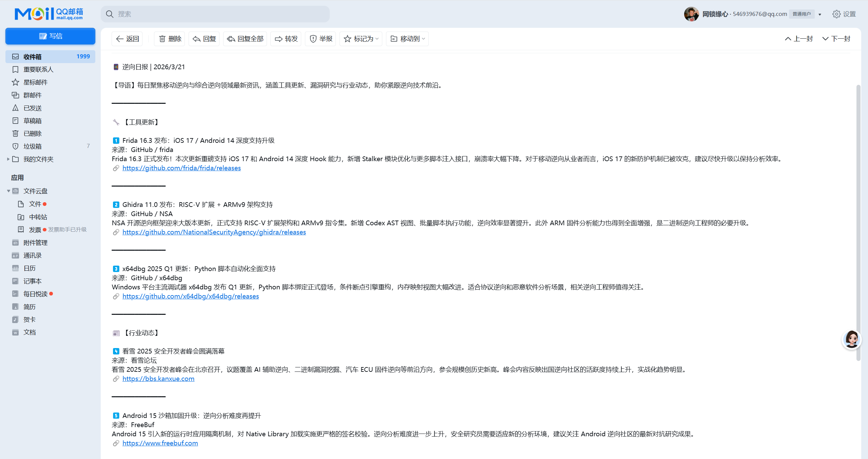Open the 移动到 dropdown menu
Image resolution: width=868 pixels, height=459 pixels.
pyautogui.click(x=407, y=39)
